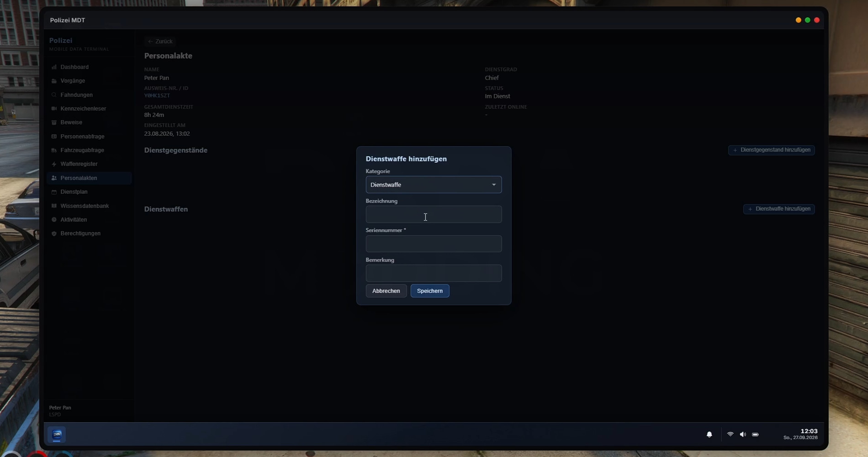Image resolution: width=868 pixels, height=457 pixels.
Task: Click the Waffenregister icon
Action: pyautogui.click(x=54, y=164)
